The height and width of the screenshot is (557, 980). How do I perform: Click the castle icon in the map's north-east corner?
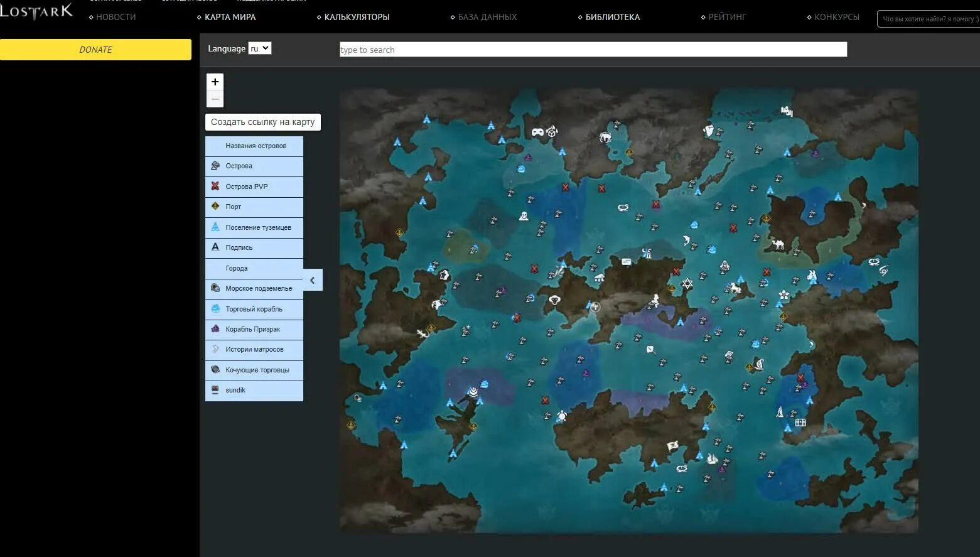[787, 111]
